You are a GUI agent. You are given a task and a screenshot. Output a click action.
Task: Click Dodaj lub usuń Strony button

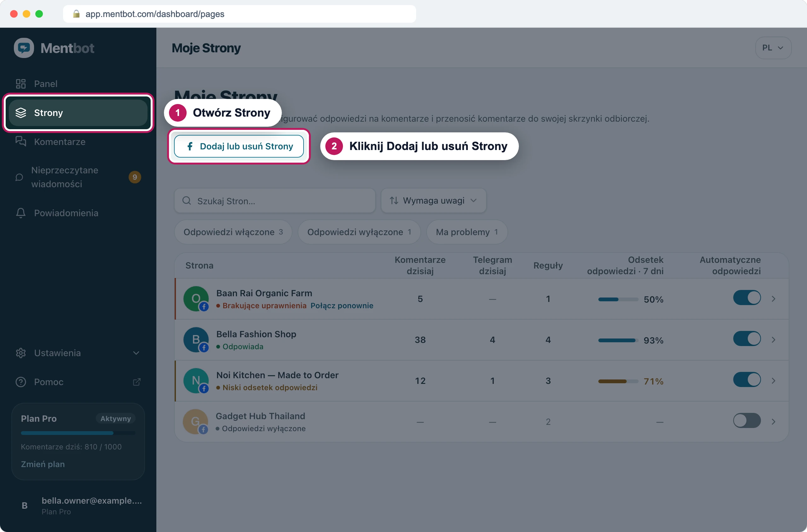[239, 146]
